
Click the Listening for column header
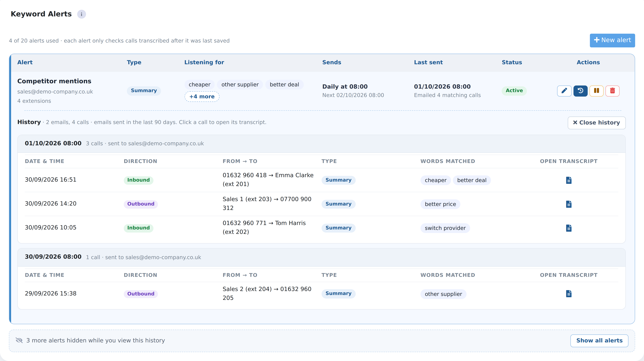coord(204,62)
